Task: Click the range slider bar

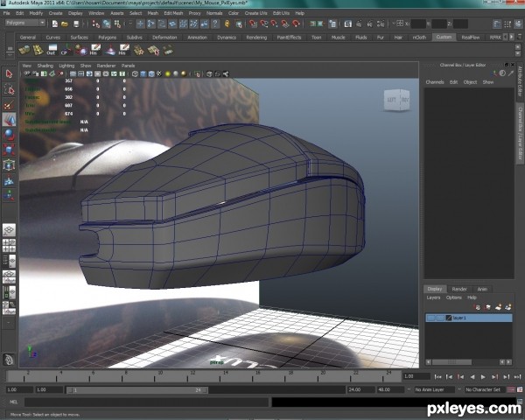Action: pos(137,390)
